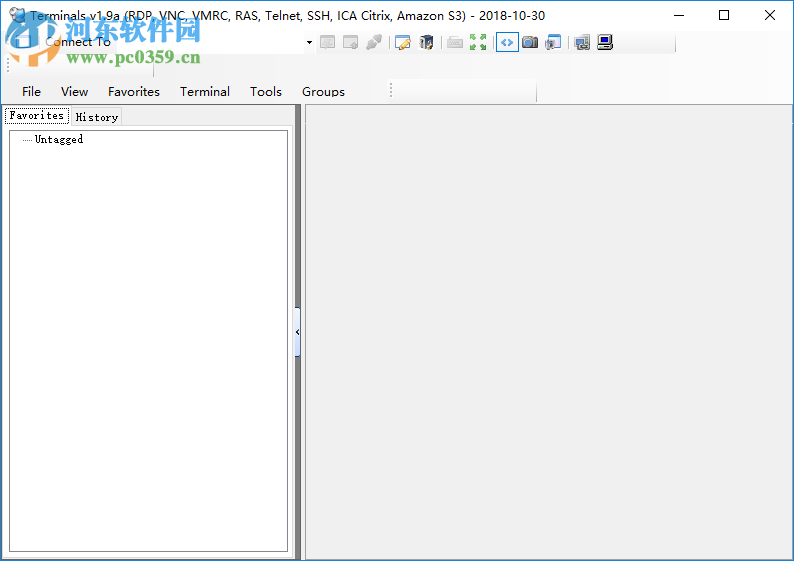Click the disabled Connect toolbar icon
Image resolution: width=794 pixels, height=561 pixels.
(x=328, y=43)
